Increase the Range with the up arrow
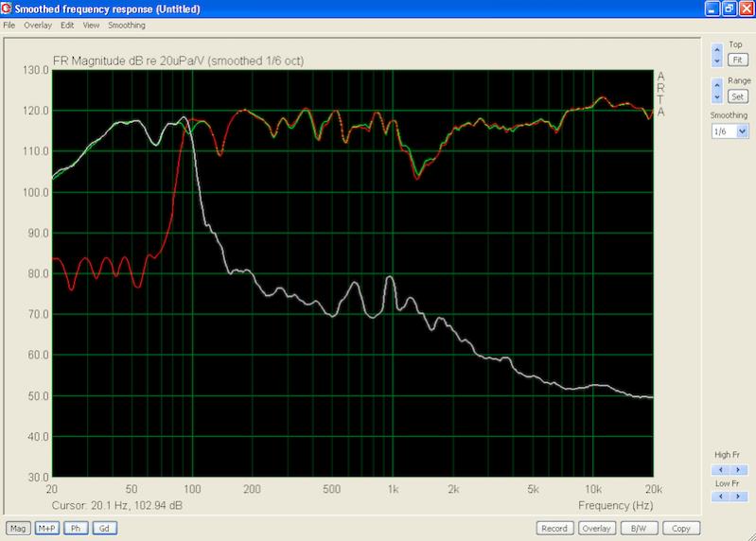Image resolution: width=756 pixels, height=541 pixels. (x=717, y=85)
